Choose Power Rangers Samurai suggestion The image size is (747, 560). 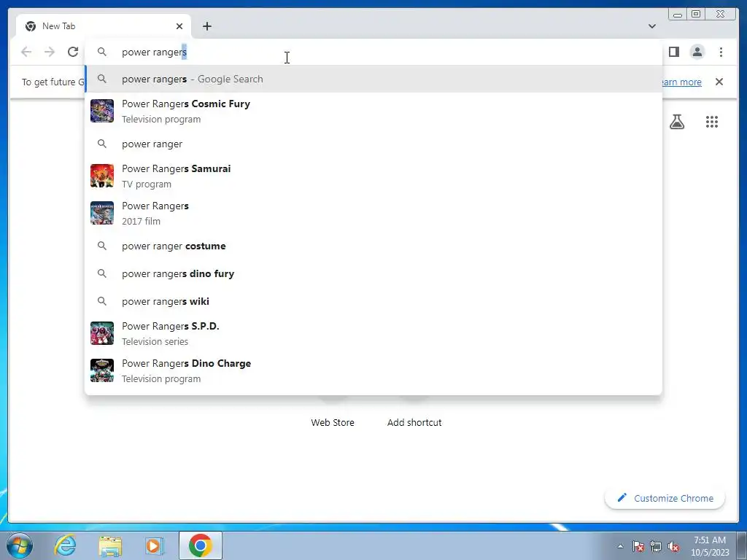pyautogui.click(x=373, y=176)
